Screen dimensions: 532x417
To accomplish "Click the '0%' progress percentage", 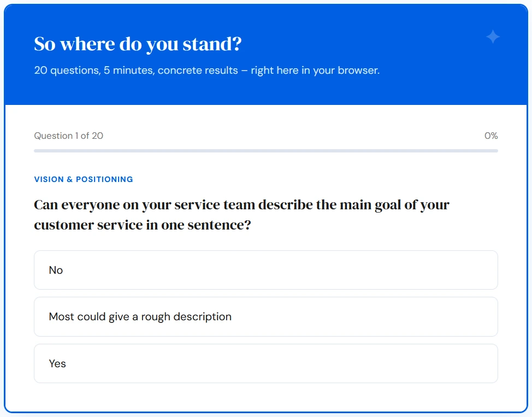I will click(492, 136).
